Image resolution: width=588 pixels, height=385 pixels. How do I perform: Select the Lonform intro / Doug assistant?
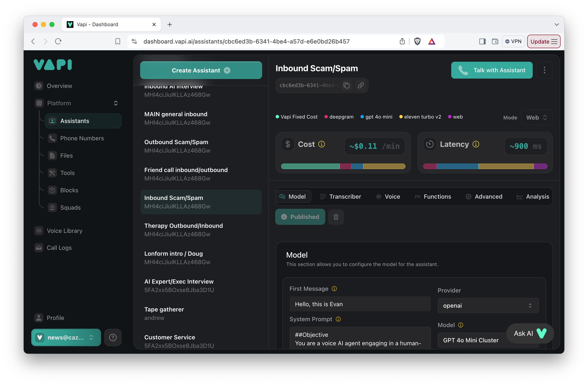(201, 258)
